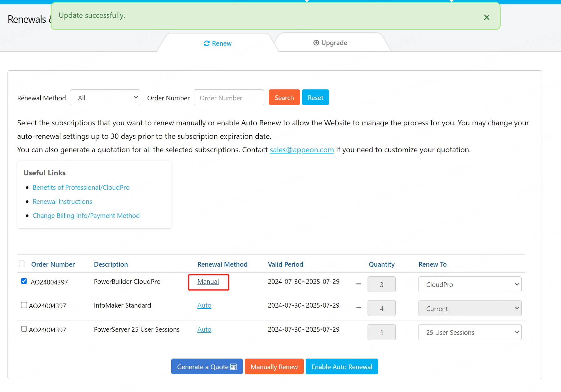Open Benefits of Professional/CloudPro link
561x392 pixels.
point(81,187)
